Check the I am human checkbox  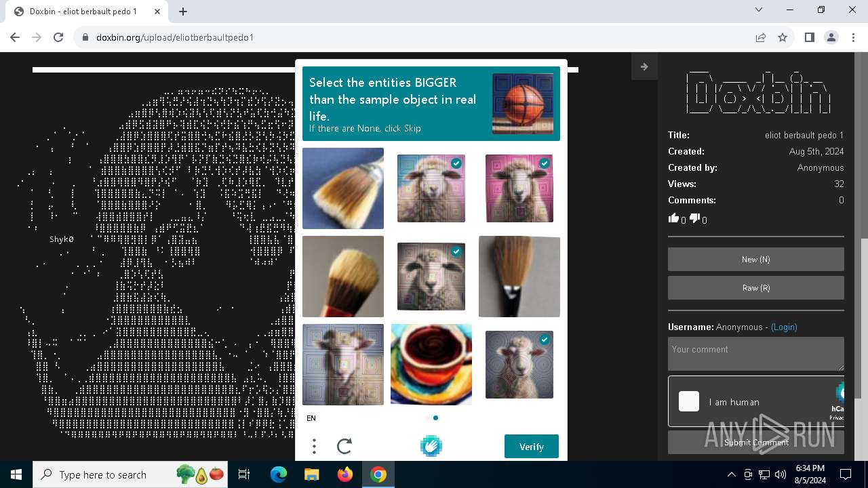click(689, 401)
